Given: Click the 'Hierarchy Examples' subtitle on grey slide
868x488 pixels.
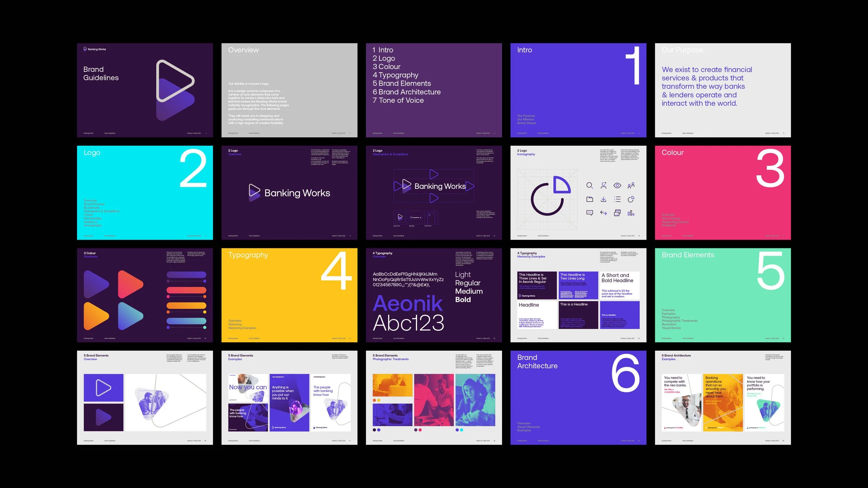Looking at the screenshot, I should (531, 257).
